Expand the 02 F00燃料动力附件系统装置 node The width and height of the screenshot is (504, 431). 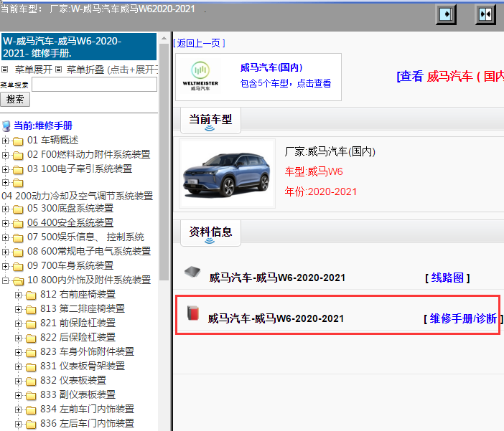[x=5, y=155]
